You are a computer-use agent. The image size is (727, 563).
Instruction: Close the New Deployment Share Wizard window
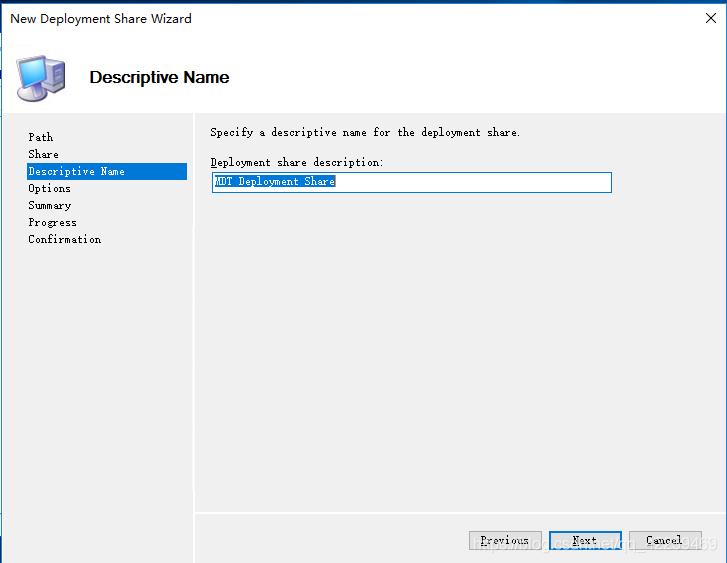710,18
